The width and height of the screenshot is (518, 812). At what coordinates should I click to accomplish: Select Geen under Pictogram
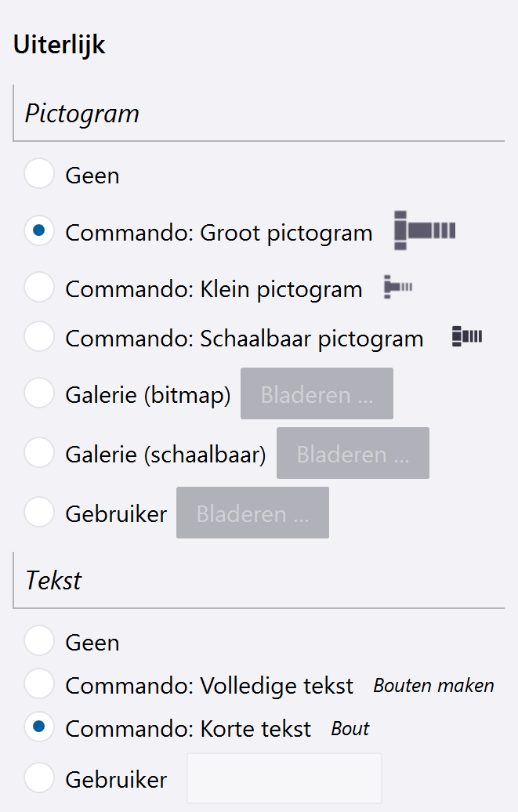click(x=39, y=174)
